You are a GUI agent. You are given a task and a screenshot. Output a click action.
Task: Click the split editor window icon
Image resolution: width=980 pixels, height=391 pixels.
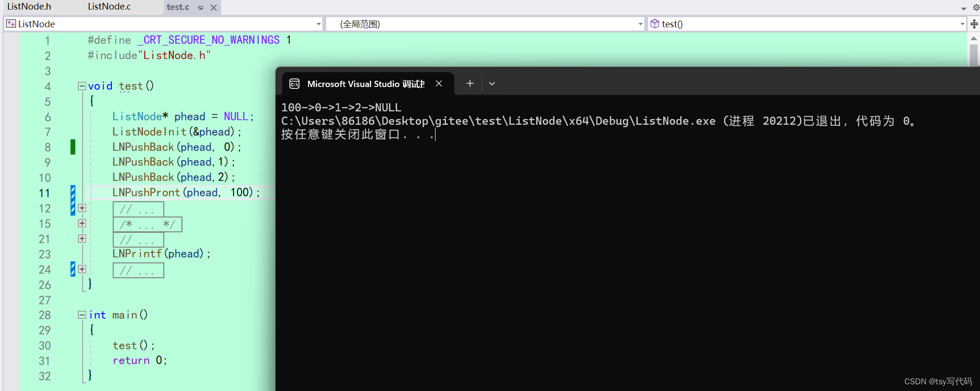974,24
